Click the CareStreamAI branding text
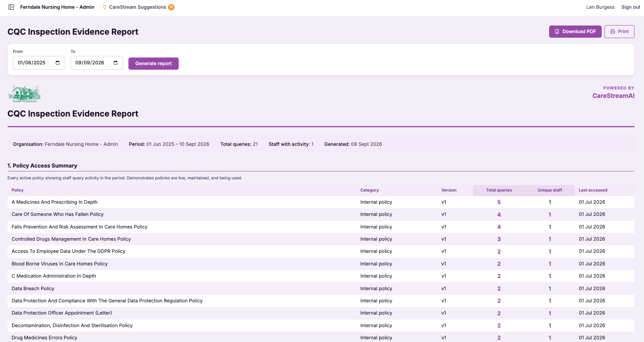Viewport: 644px width, 342px height. [x=613, y=96]
